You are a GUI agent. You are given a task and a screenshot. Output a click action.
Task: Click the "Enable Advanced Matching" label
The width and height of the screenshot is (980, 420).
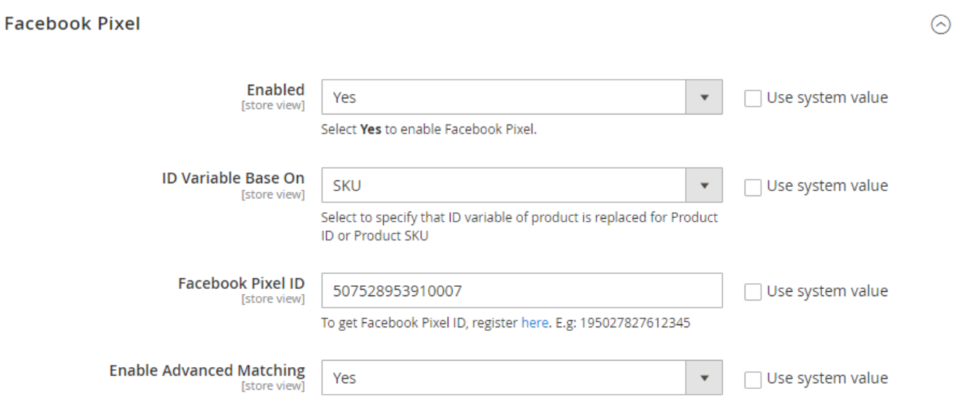(207, 370)
